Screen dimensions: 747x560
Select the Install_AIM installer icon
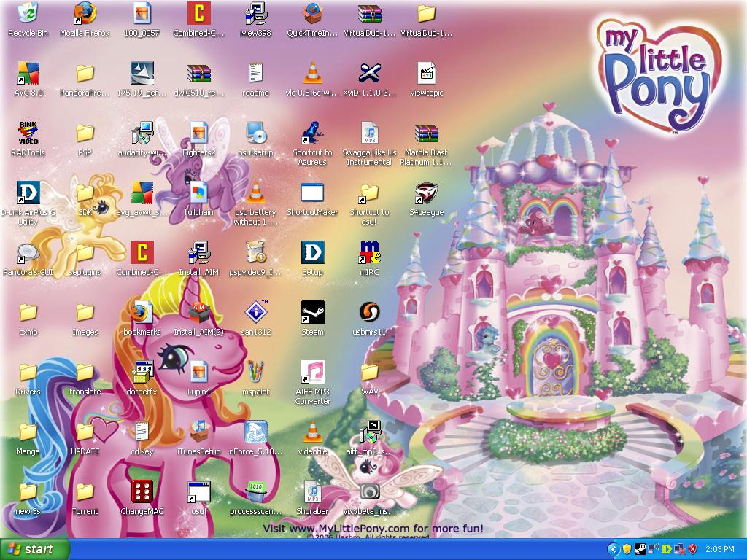point(198,253)
